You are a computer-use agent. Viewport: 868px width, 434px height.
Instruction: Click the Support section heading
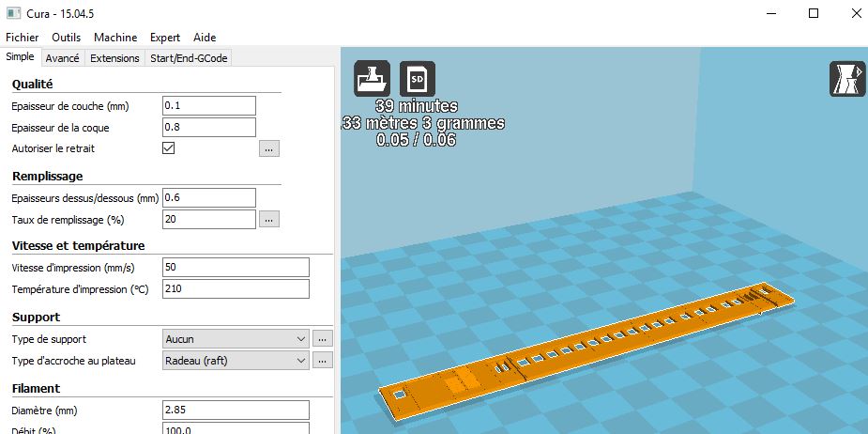[36, 318]
